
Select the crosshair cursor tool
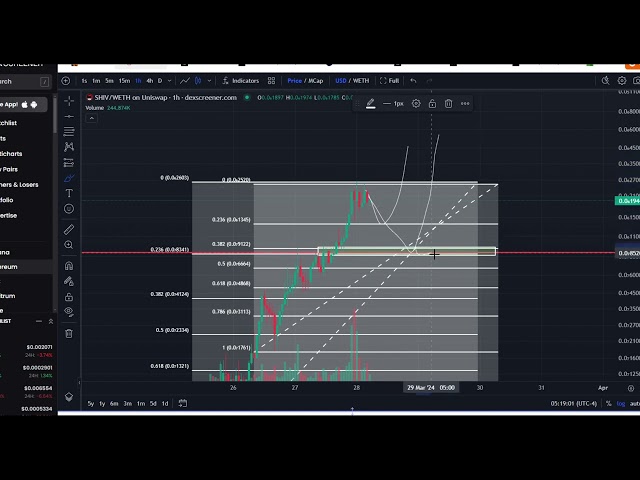pos(69,101)
